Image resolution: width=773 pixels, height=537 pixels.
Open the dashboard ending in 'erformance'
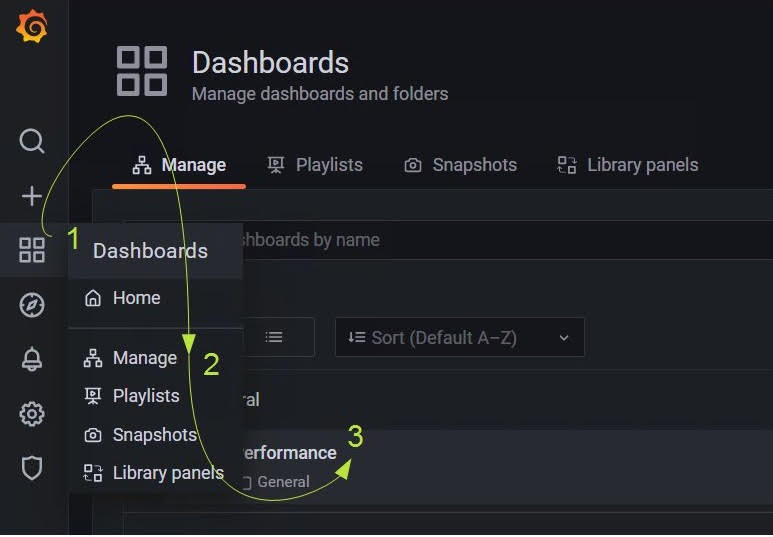pyautogui.click(x=290, y=453)
